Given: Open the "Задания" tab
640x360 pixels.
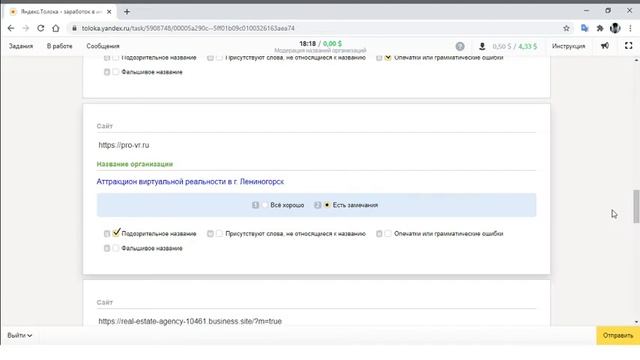Looking at the screenshot, I should point(21,46).
